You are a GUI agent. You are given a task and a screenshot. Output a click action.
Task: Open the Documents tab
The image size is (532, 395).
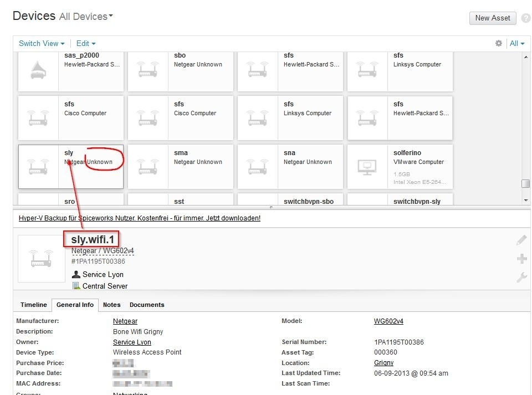[x=147, y=305]
